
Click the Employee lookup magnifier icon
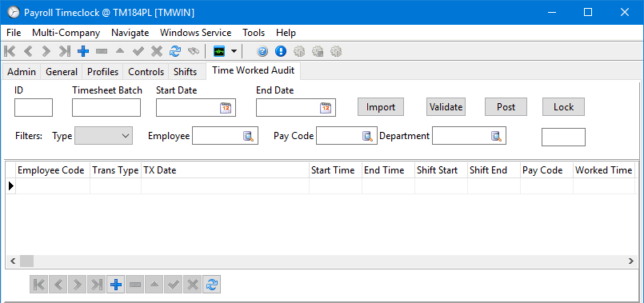pos(249,136)
